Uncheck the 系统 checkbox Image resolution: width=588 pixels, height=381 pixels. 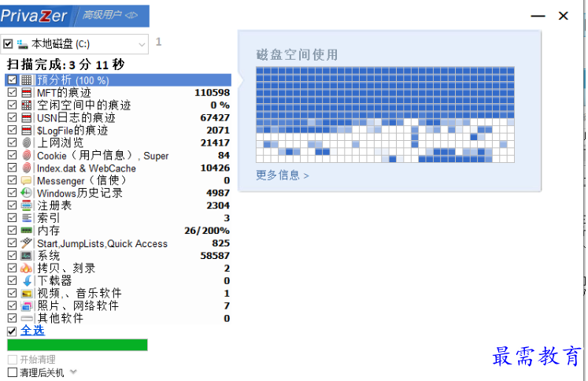(x=12, y=256)
